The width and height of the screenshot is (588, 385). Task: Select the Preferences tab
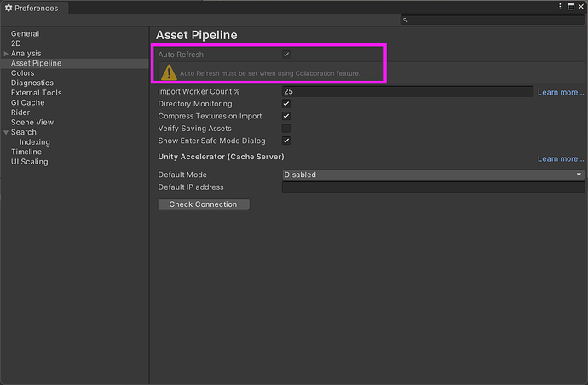pyautogui.click(x=35, y=8)
